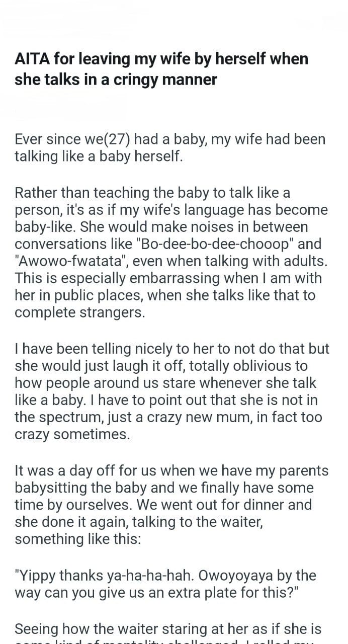Select the paragraph starting 'It was a day off'
The height and width of the screenshot is (644, 348).
click(x=171, y=505)
